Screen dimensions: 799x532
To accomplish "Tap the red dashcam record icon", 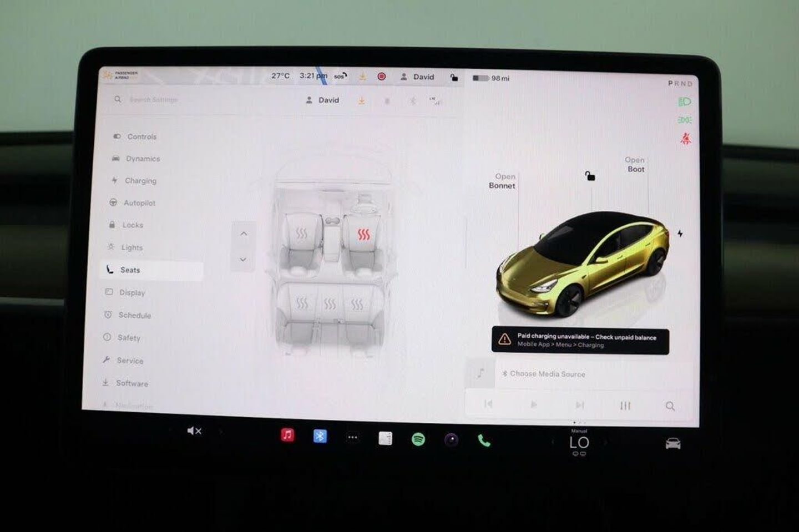I will pyautogui.click(x=382, y=77).
